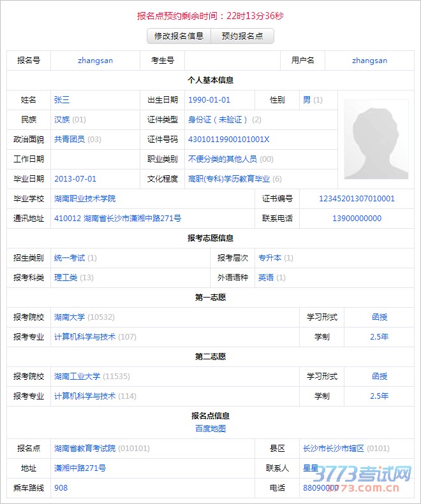Click contact phone 13900000000

click(x=357, y=219)
